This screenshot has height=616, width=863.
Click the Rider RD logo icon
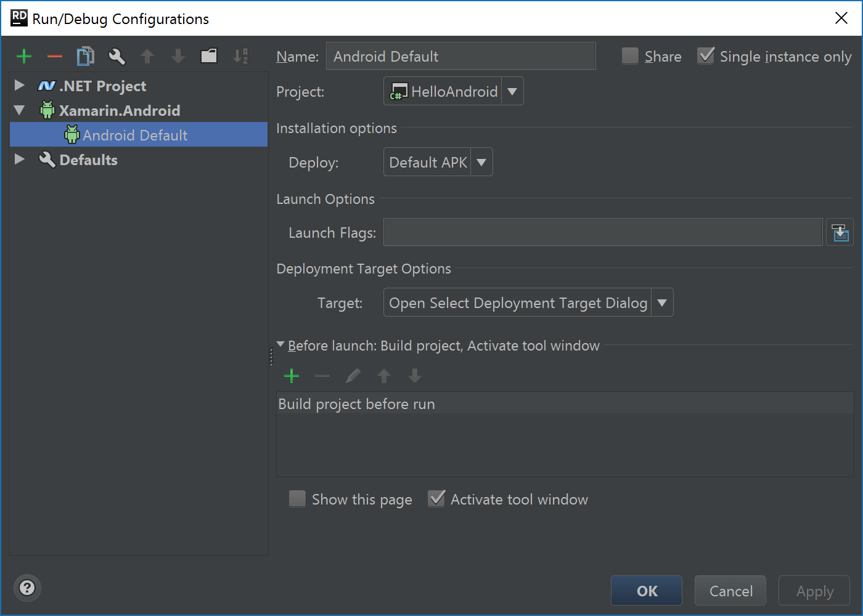pos(19,18)
